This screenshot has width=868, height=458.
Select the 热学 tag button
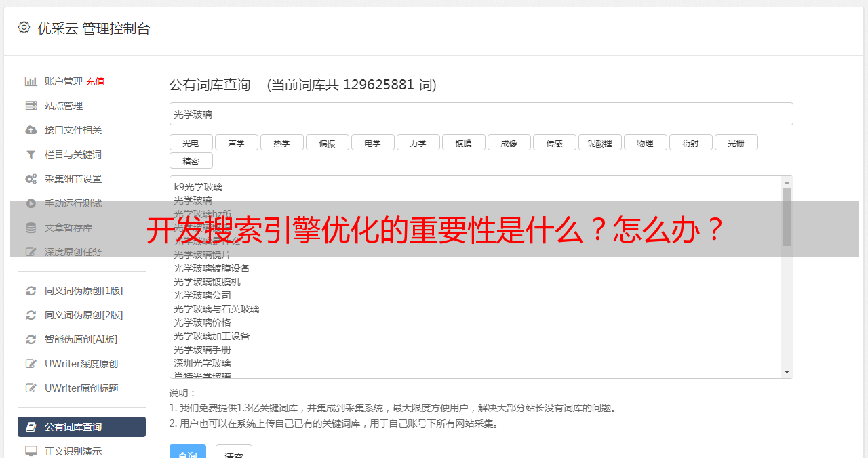tap(282, 142)
